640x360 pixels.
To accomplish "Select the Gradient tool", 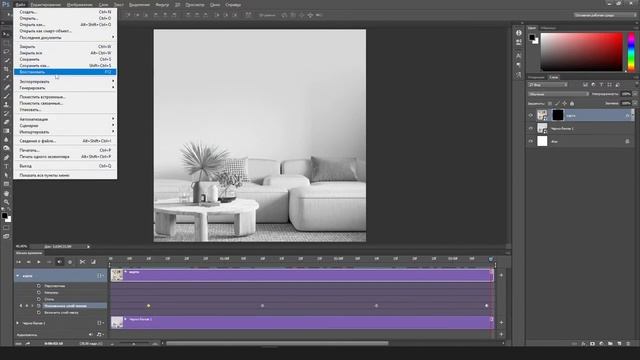I will pos(6,131).
